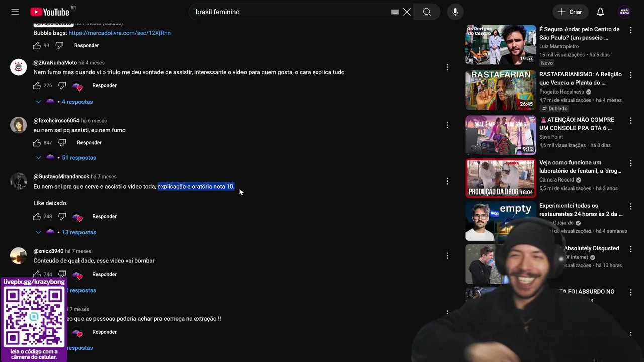Click the 'há 7 meses' timestamp of @GustavoMirandarock
Screen dimensions: 644x362
click(x=104, y=177)
